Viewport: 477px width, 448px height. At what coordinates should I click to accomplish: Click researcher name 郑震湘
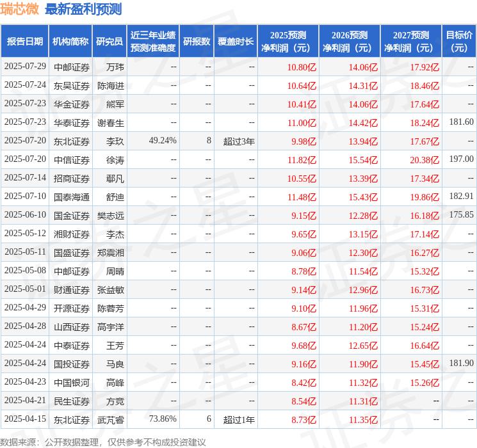coord(110,253)
